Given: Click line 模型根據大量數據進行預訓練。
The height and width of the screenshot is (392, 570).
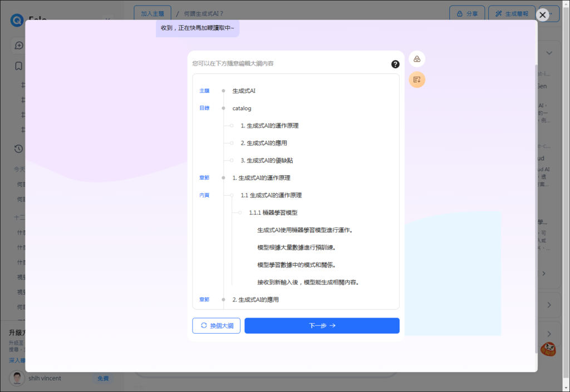Looking at the screenshot, I should 297,247.
